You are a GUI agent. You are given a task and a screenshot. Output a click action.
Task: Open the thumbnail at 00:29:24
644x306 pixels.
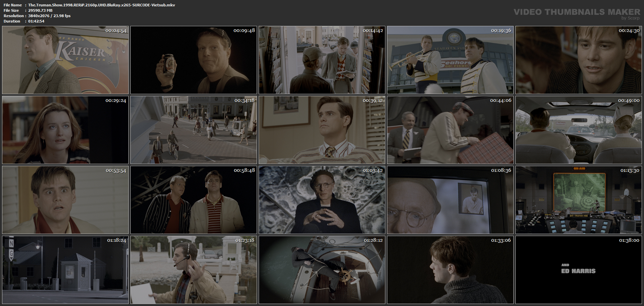pyautogui.click(x=65, y=130)
